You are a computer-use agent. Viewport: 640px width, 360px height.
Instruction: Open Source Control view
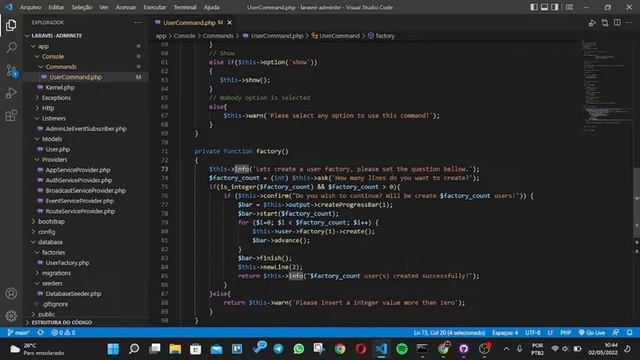pyautogui.click(x=11, y=71)
